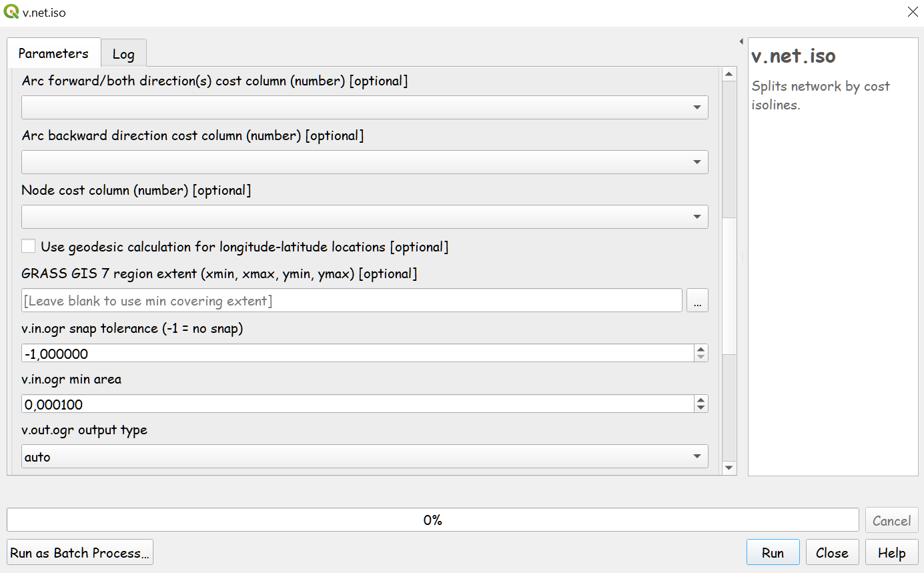Click Run as Batch Process button

(80, 553)
